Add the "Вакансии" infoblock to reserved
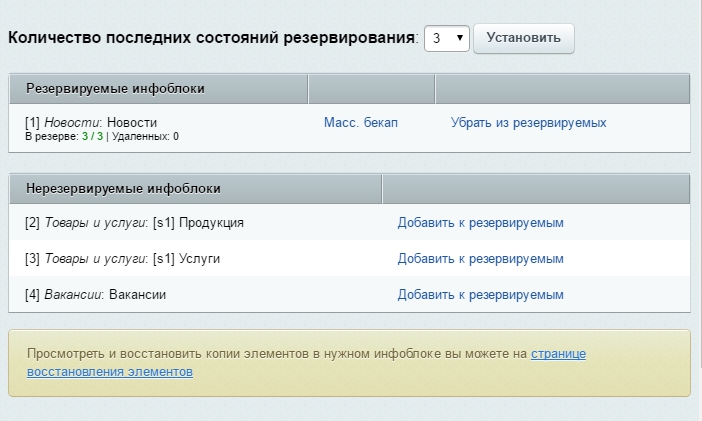 [x=480, y=295]
